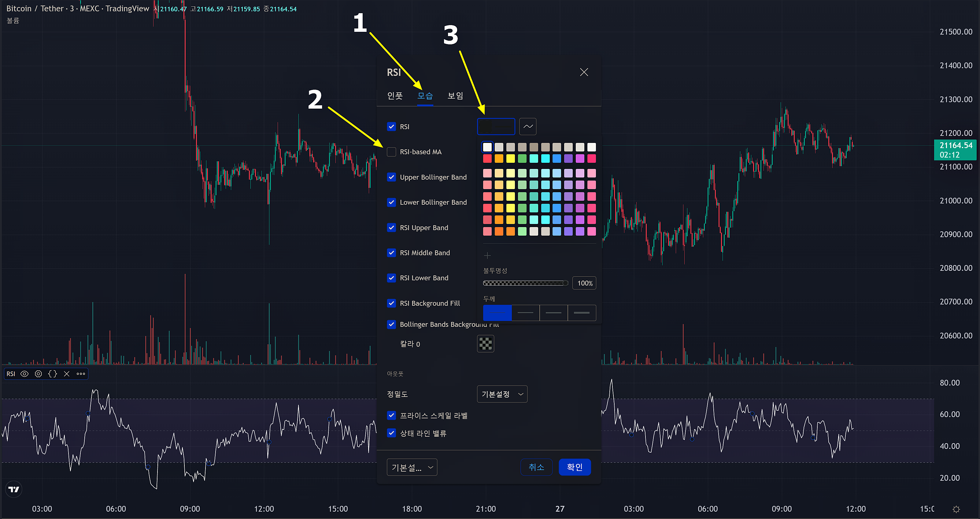980x519 pixels.
Task: Uncheck RSI Middle Band checkbox
Action: [391, 252]
